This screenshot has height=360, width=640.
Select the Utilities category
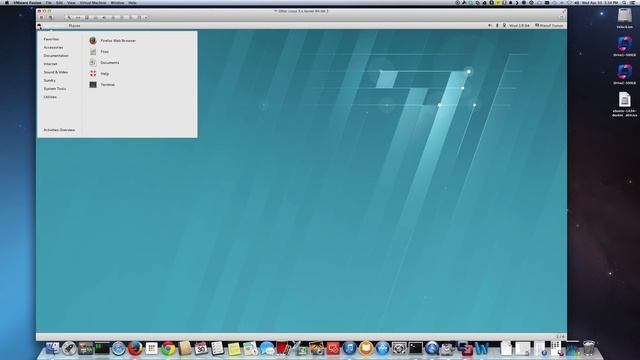click(50, 97)
